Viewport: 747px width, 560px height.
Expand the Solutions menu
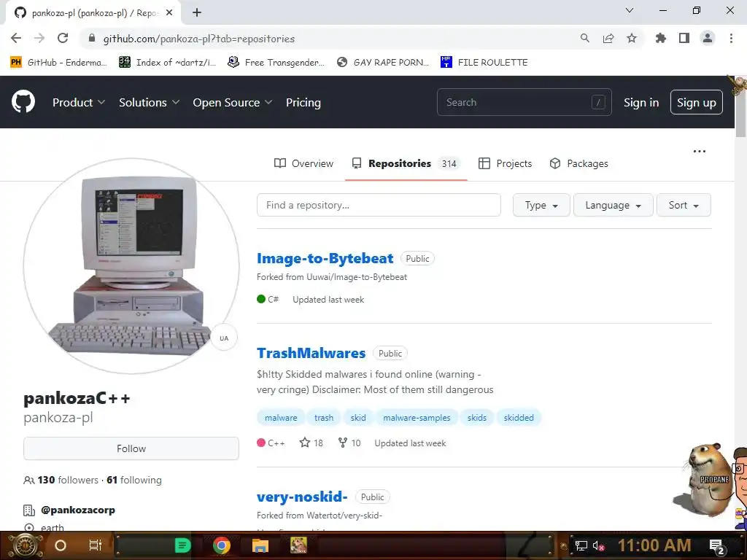149,102
